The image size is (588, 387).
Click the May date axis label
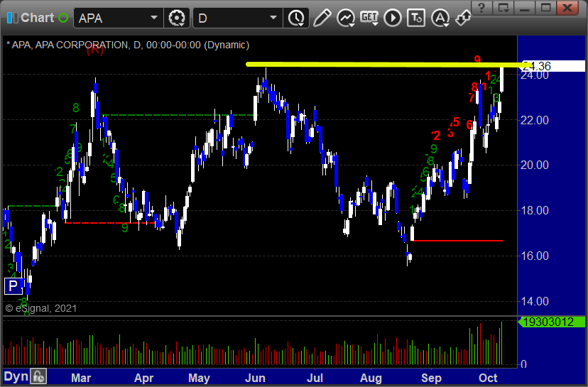click(199, 378)
